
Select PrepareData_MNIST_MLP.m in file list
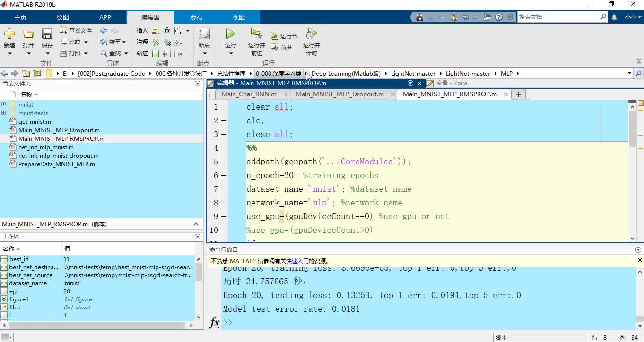57,164
